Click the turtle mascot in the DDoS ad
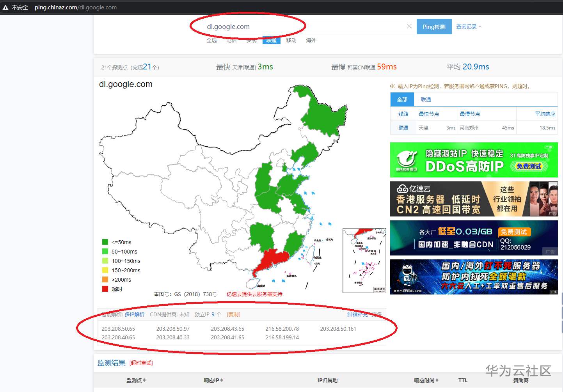This screenshot has width=563, height=392. point(406,160)
